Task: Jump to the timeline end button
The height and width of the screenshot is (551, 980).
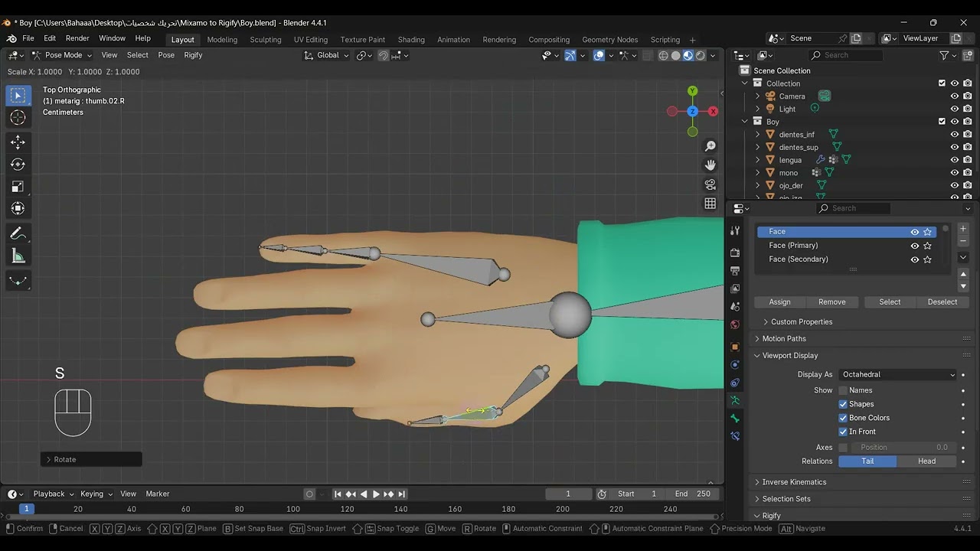Action: pyautogui.click(x=402, y=494)
